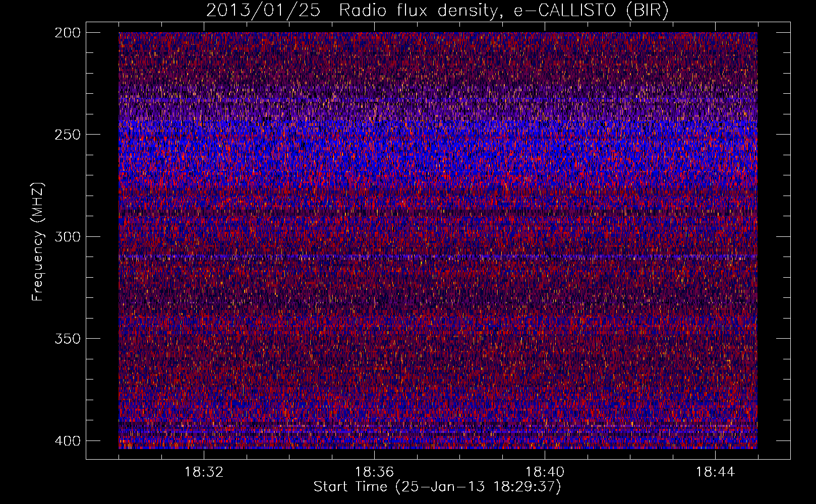The image size is (816, 504).
Task: Click the 18:44 time tick label
Action: (715, 472)
